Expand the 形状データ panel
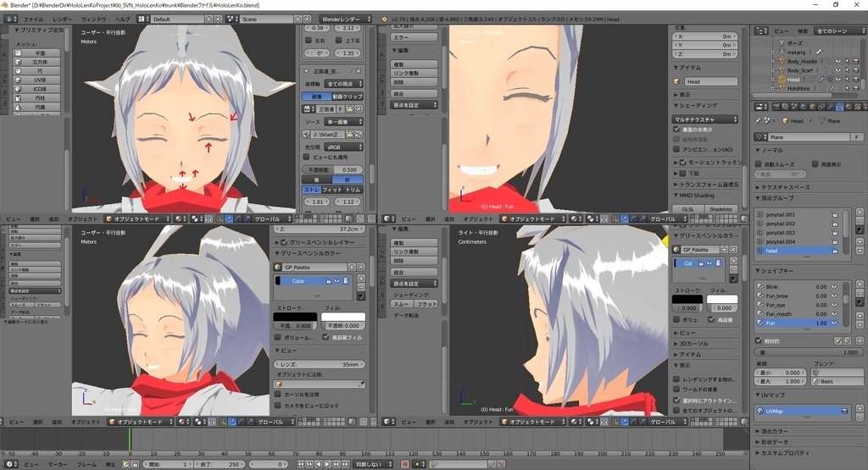868x470 pixels. click(x=775, y=442)
